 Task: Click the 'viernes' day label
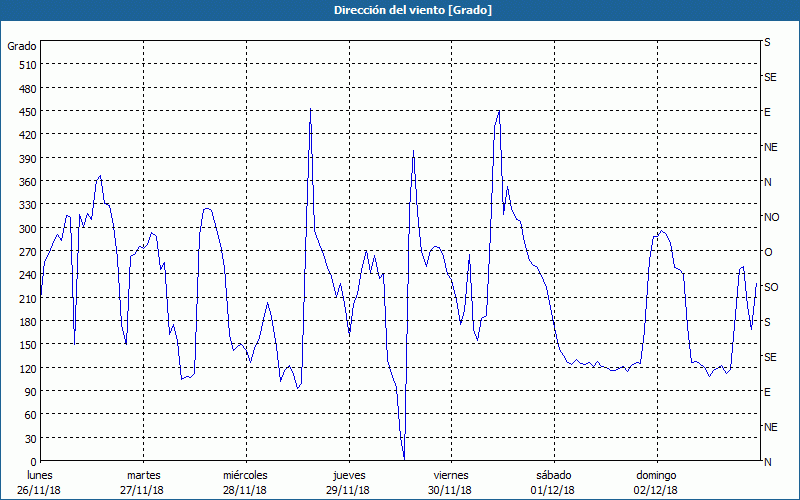(x=451, y=475)
